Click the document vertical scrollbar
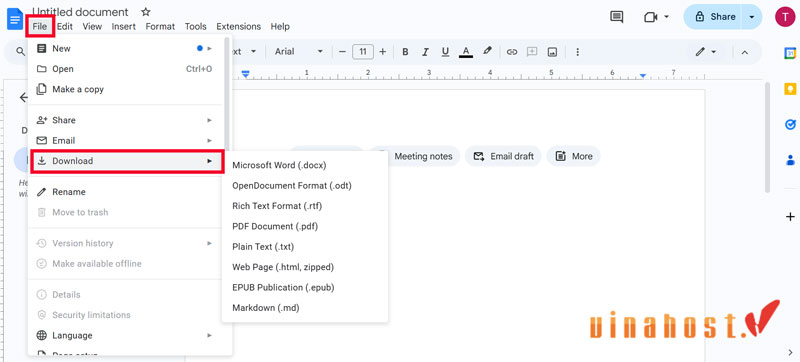The image size is (800, 362). tap(767, 138)
